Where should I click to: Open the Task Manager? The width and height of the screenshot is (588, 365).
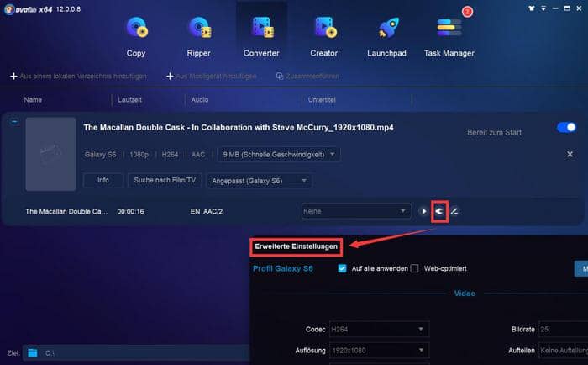(x=449, y=37)
